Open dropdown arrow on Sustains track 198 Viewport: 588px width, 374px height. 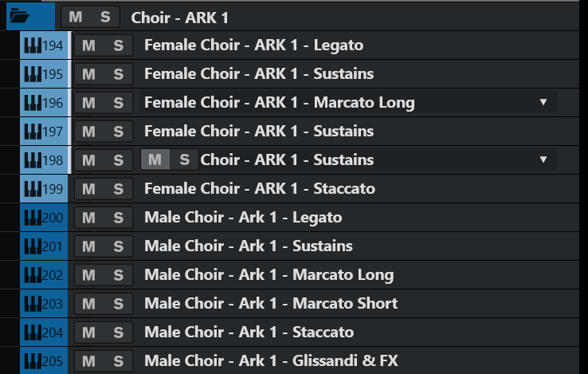pos(543,159)
